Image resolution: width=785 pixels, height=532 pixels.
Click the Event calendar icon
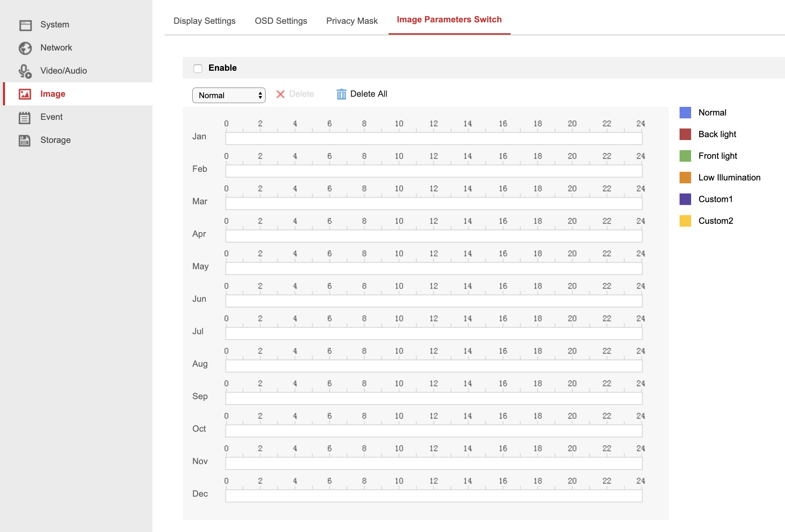(25, 117)
